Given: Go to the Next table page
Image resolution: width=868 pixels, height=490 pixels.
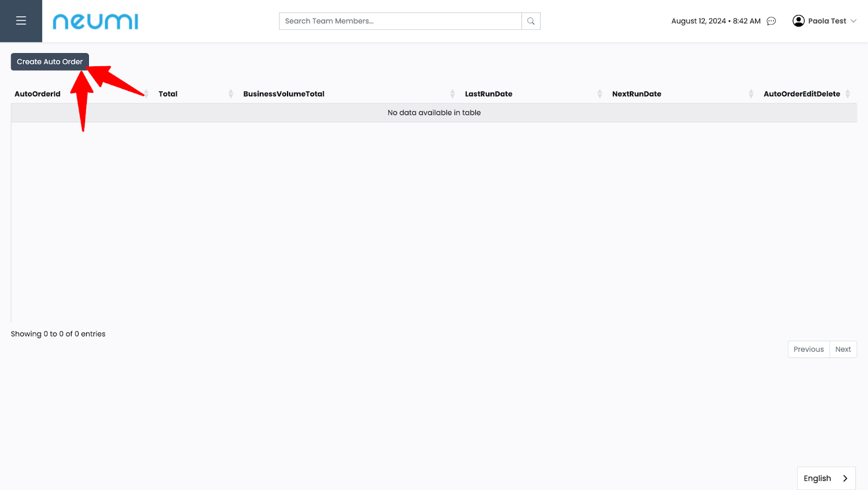Looking at the screenshot, I should click(843, 349).
